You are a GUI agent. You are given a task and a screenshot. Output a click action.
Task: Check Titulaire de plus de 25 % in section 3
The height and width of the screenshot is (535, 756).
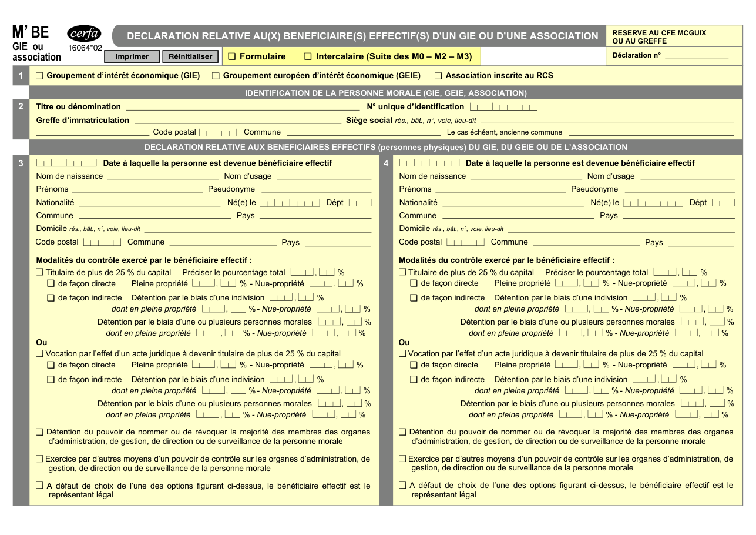tap(40, 272)
